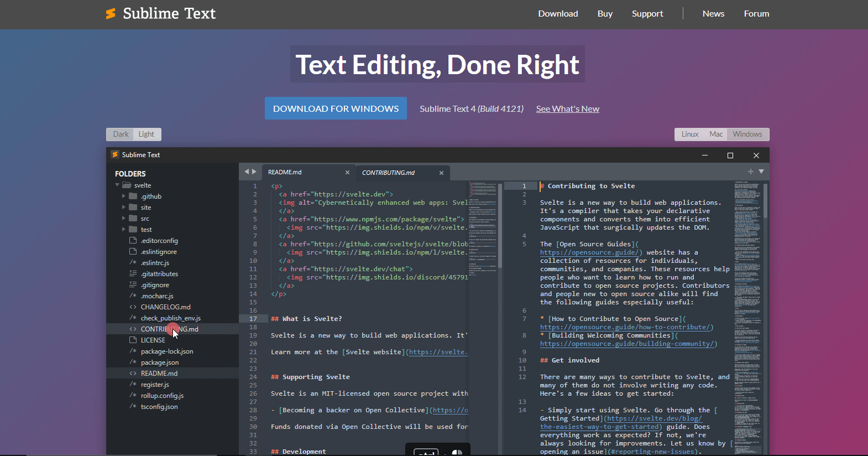Click the Sublime Text icon in window title bar
Viewport: 868px width, 456px height.
click(115, 155)
